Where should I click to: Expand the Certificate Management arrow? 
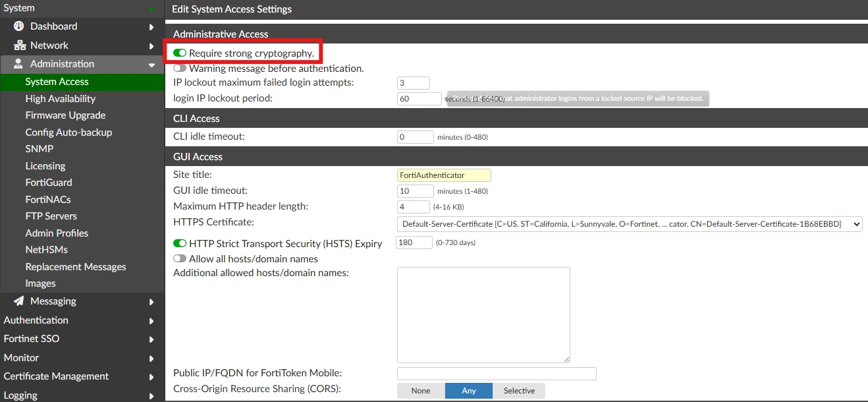151,377
